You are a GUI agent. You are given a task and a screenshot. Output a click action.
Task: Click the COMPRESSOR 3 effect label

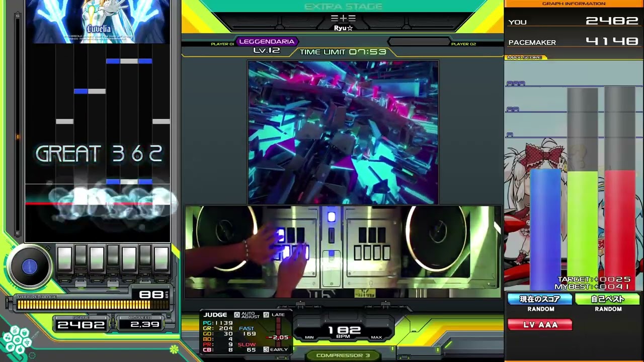(343, 355)
